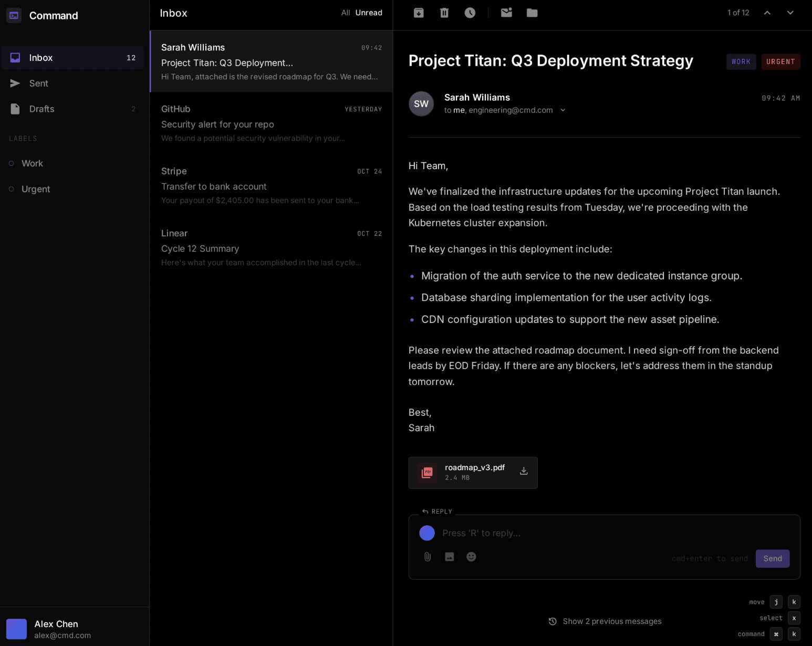Expand the recipient details chevron

(563, 110)
